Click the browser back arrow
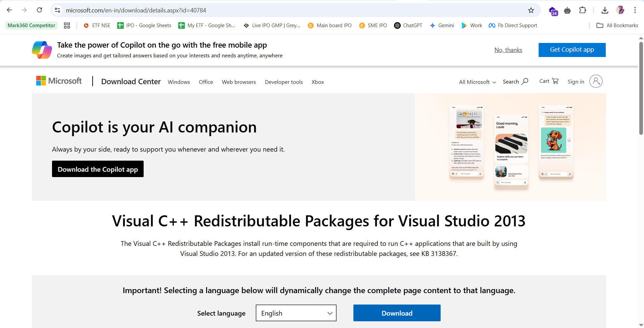Image resolution: width=644 pixels, height=328 pixels. pos(9,10)
